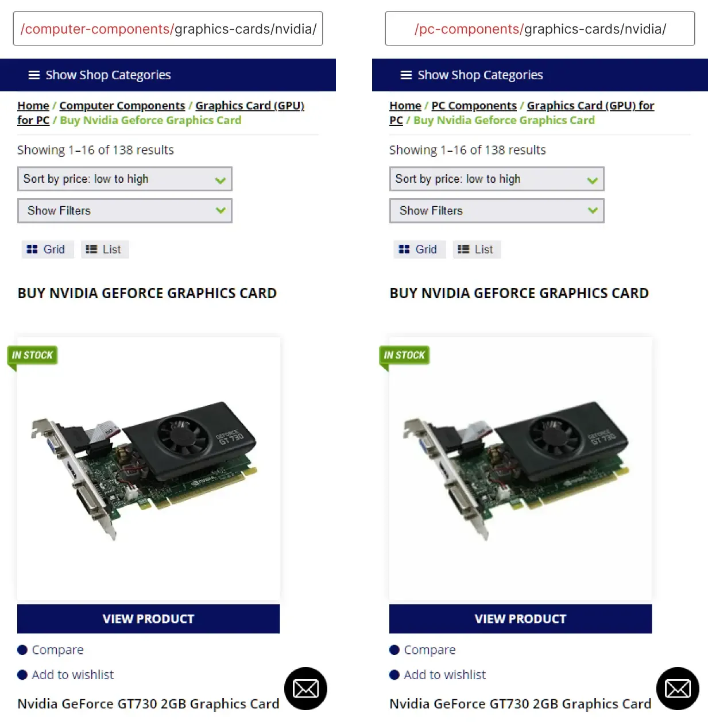Image resolution: width=708 pixels, height=728 pixels.
Task: Click the right VIEW PRODUCT button
Action: pyautogui.click(x=521, y=619)
